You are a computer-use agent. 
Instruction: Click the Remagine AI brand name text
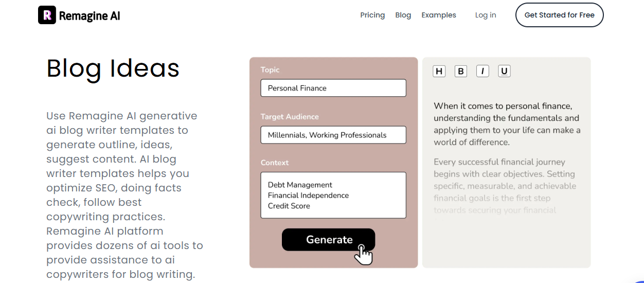[90, 15]
